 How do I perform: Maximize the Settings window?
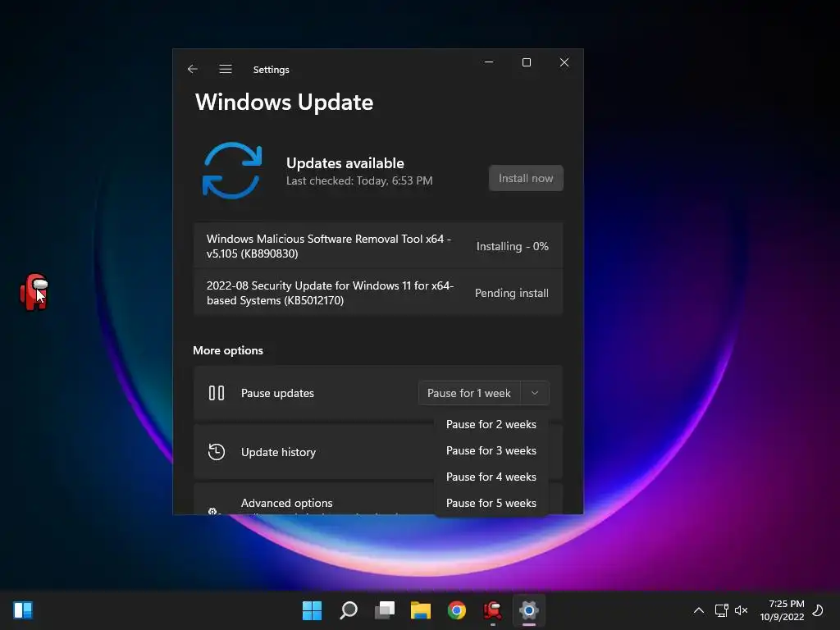[527, 62]
